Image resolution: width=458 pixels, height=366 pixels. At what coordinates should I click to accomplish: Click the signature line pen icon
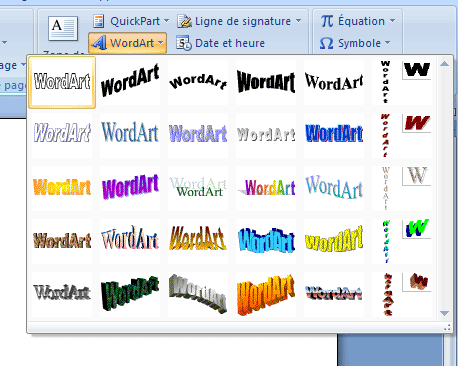tap(184, 21)
